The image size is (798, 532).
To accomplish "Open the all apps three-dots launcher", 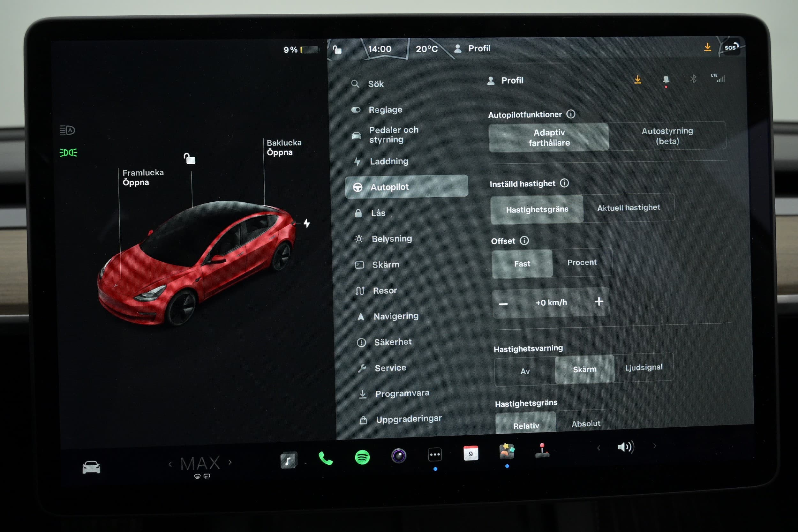I will click(435, 455).
